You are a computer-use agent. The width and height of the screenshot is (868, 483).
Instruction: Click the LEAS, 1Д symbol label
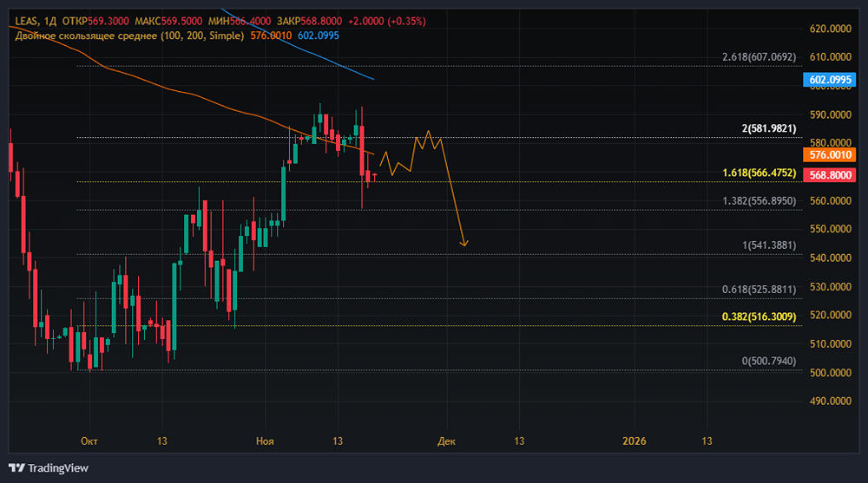[x=36, y=21]
